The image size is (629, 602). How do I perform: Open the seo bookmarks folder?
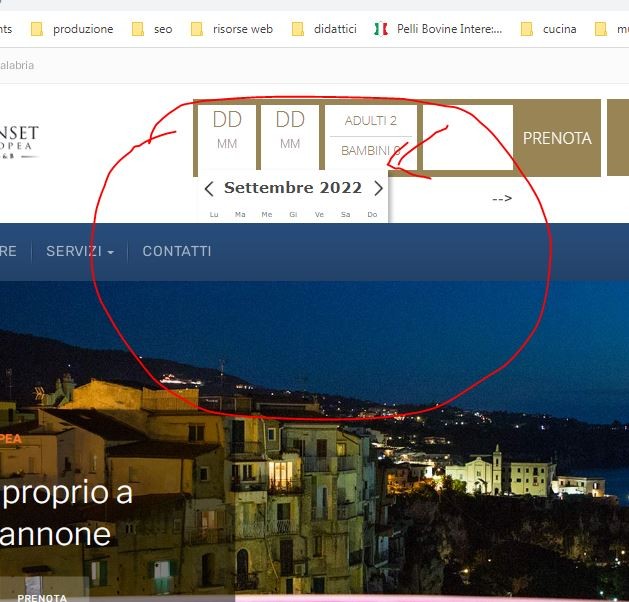click(152, 29)
